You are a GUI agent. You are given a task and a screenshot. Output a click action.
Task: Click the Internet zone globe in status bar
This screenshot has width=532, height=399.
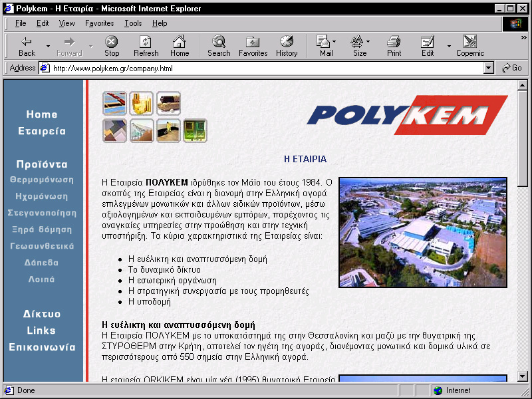438,390
